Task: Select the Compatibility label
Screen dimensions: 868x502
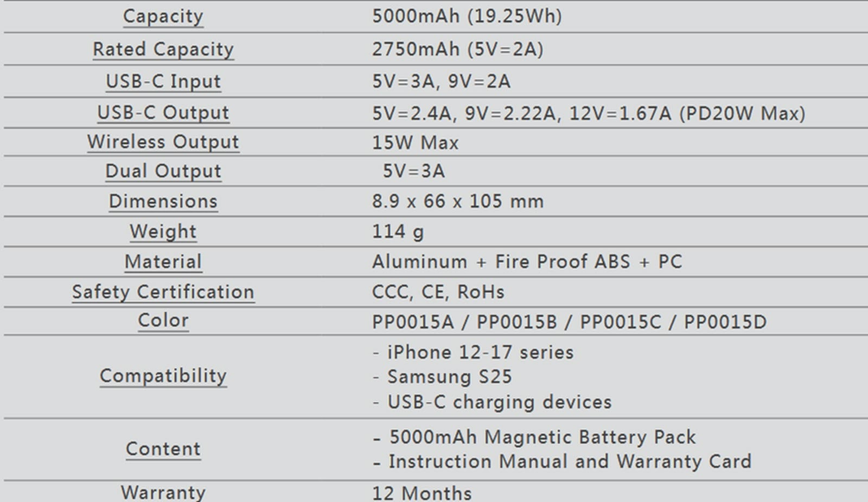Action: pyautogui.click(x=163, y=376)
